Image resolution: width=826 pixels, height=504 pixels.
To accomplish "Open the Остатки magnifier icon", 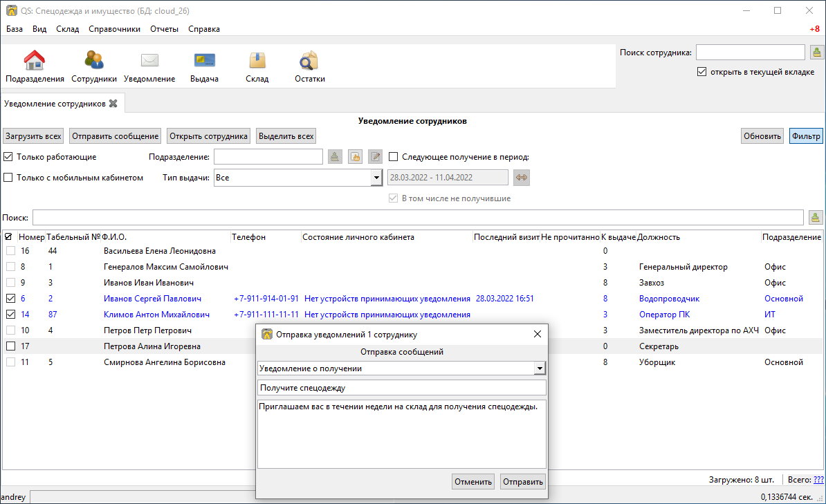I will (x=309, y=61).
